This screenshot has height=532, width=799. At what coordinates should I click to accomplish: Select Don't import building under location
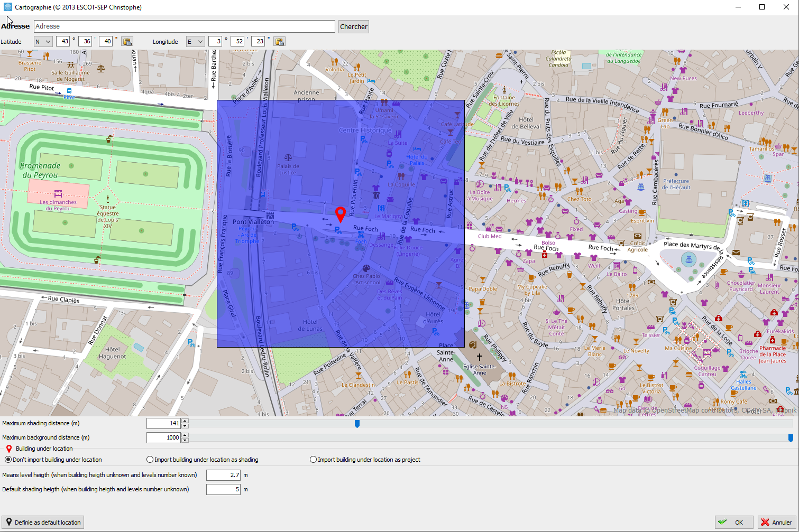(8, 460)
